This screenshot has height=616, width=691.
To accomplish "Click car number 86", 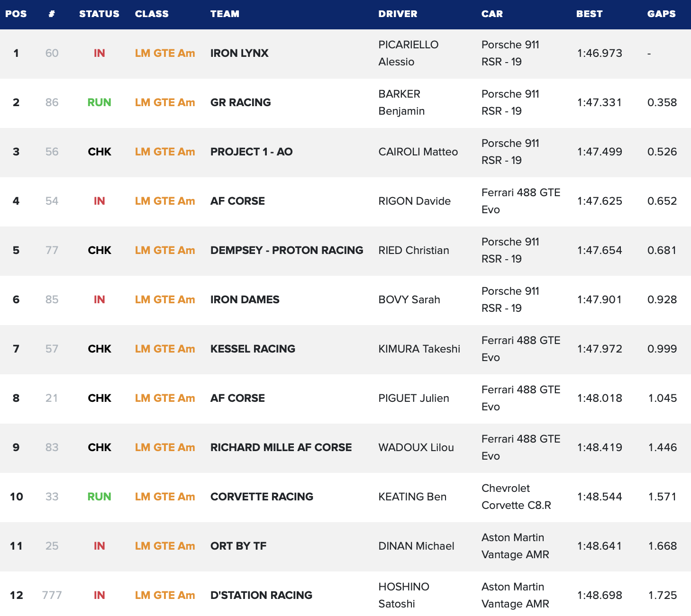I will (x=52, y=102).
